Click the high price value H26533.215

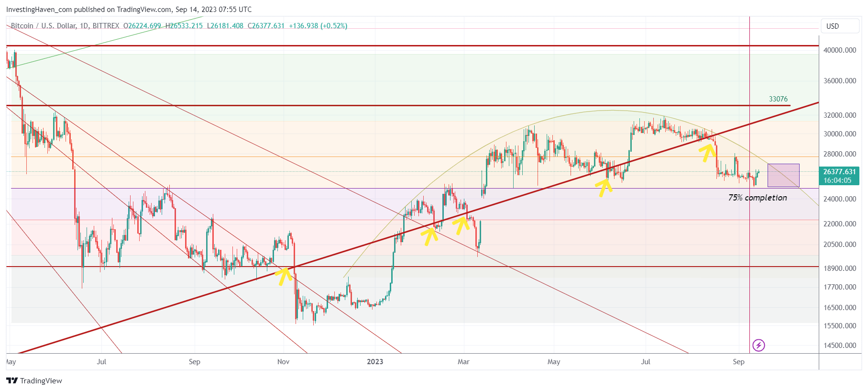pos(184,26)
